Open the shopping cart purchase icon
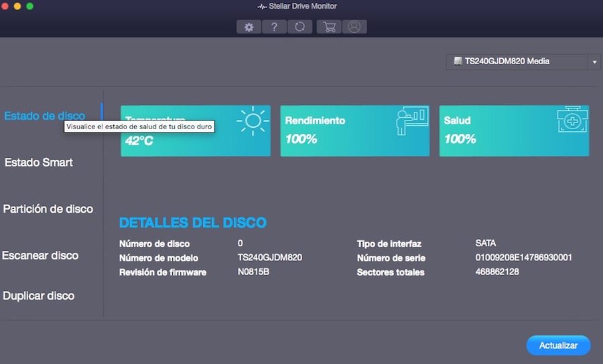This screenshot has width=603, height=364. (x=329, y=27)
